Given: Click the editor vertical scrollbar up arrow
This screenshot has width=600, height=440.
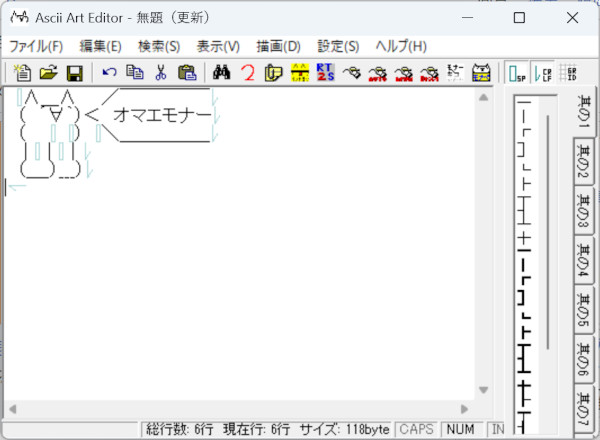Looking at the screenshot, I should 484,97.
